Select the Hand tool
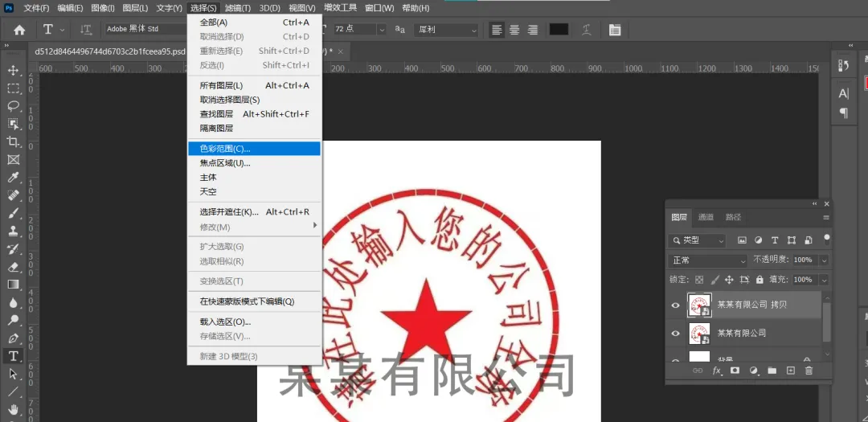Viewport: 868px width, 422px height. [x=14, y=409]
